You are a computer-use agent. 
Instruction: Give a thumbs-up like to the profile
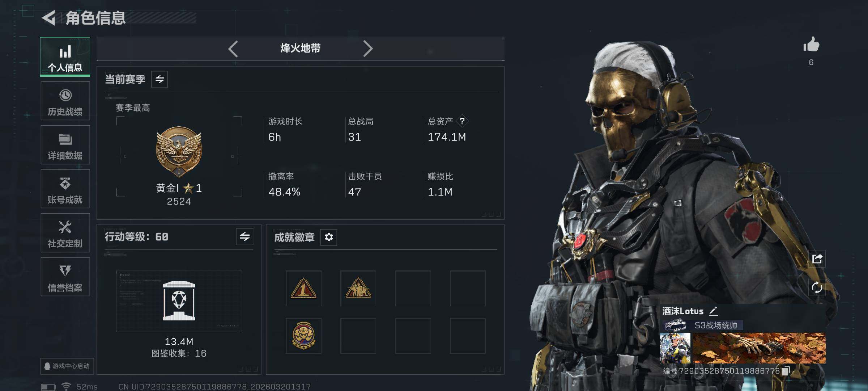tap(811, 45)
